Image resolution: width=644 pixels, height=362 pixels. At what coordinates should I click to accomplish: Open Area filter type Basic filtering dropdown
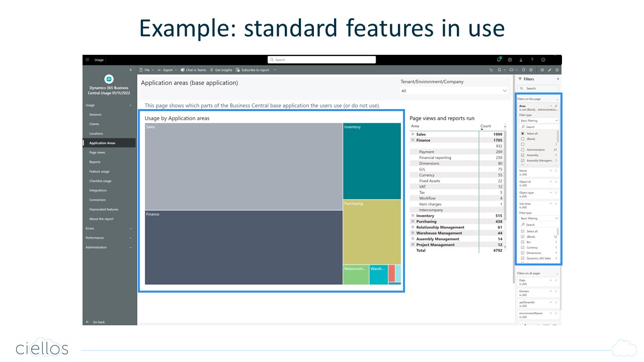(539, 121)
